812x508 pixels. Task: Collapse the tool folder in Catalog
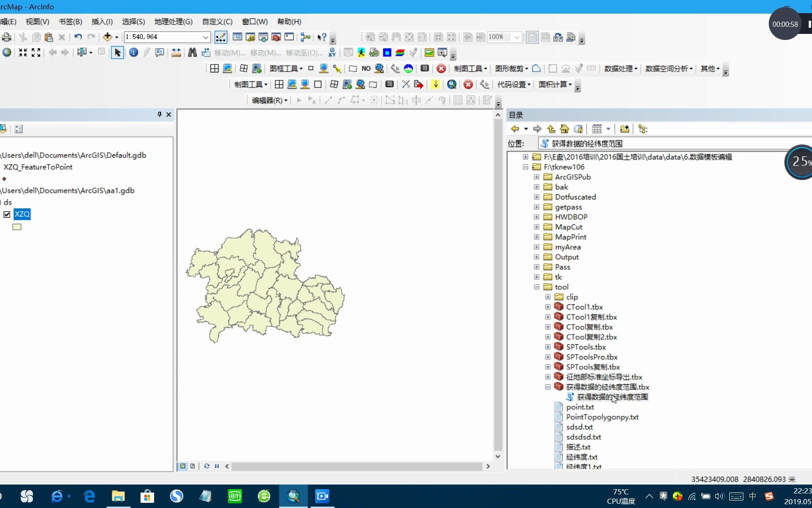536,287
